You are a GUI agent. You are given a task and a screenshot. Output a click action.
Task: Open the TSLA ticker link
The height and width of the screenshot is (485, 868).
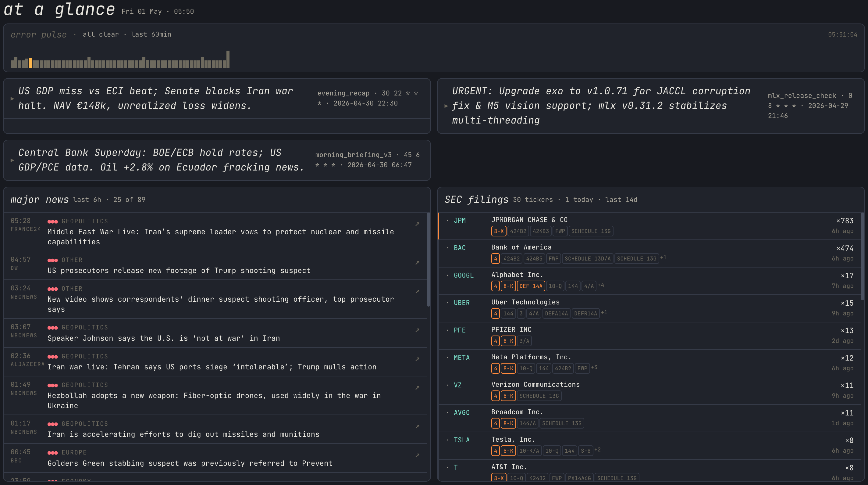click(x=462, y=440)
